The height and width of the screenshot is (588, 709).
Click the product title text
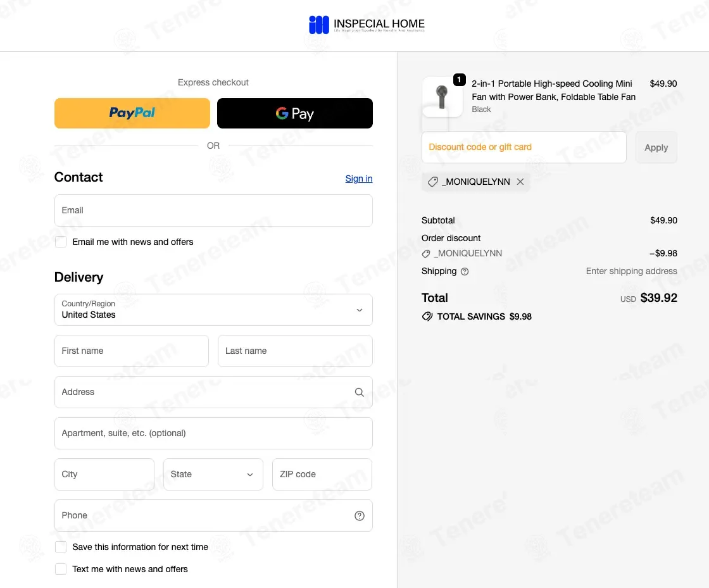(x=553, y=91)
